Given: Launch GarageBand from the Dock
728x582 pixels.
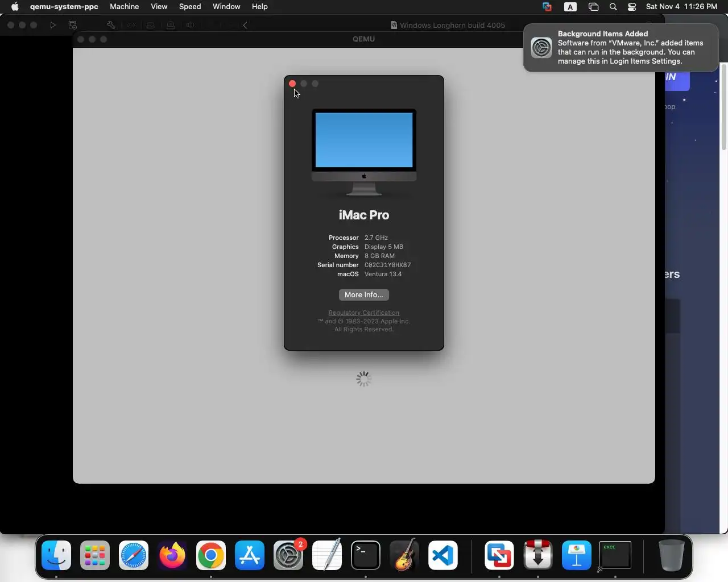Looking at the screenshot, I should (404, 555).
